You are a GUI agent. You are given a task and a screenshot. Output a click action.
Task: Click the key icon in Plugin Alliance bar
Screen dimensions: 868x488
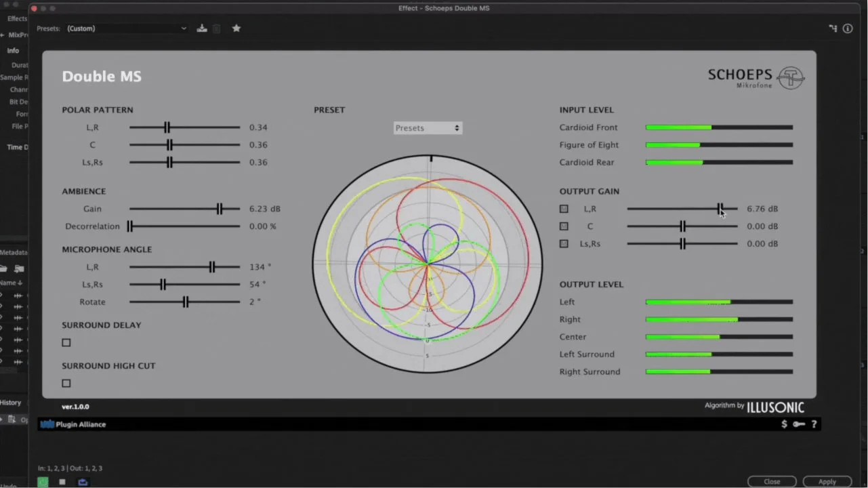(x=798, y=424)
